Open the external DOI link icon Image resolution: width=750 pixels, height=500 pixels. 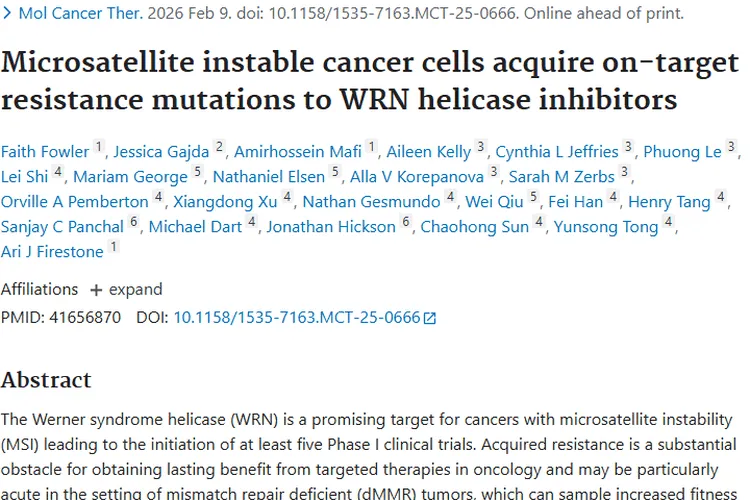click(x=430, y=318)
